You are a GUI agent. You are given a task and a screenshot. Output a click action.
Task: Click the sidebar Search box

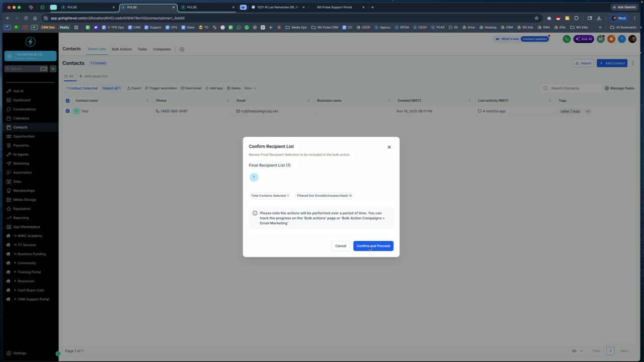26,68
